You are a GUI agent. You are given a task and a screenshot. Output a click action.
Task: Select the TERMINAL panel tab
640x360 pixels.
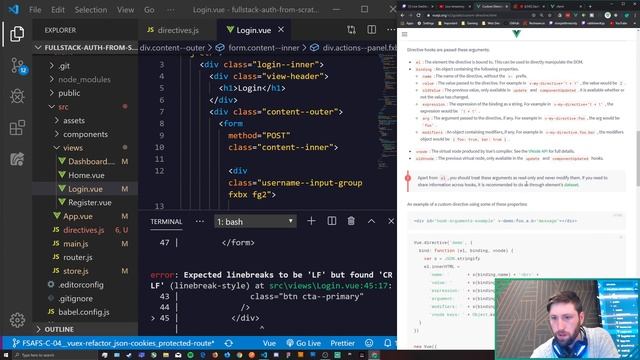coord(166,222)
